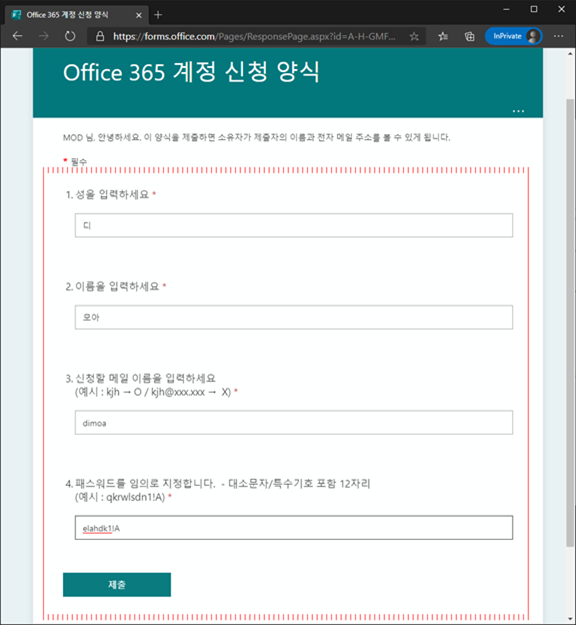
Task: Click the form title Office 365 계정 신청 양식
Action: [x=191, y=72]
